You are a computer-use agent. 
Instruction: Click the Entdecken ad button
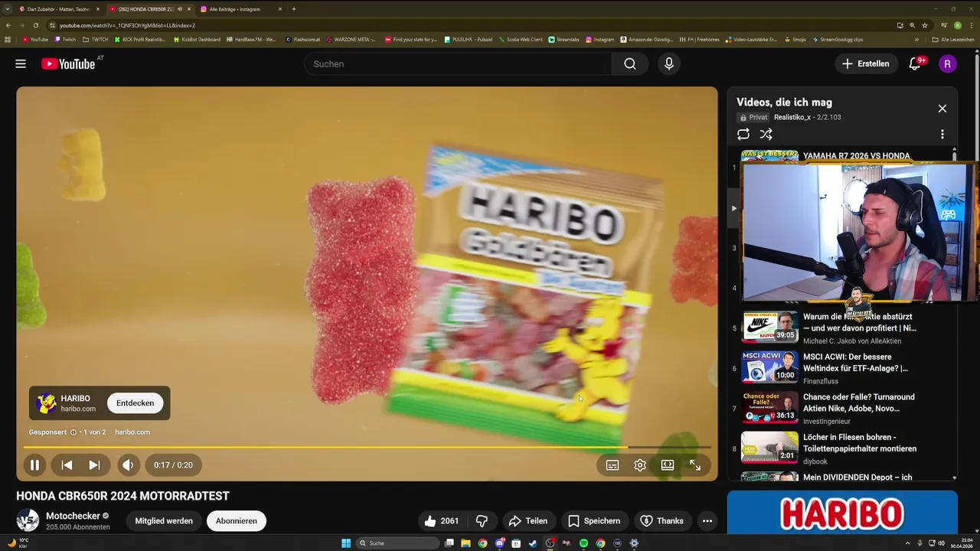[136, 403]
